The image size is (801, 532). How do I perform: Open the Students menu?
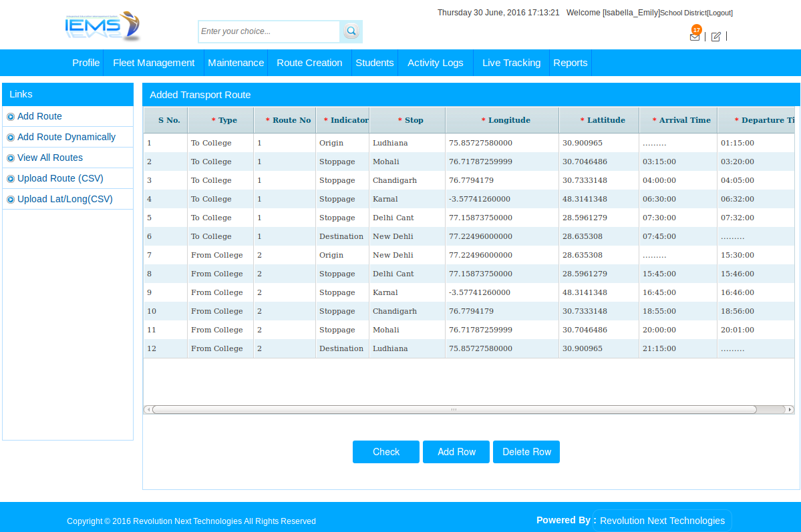pos(375,63)
